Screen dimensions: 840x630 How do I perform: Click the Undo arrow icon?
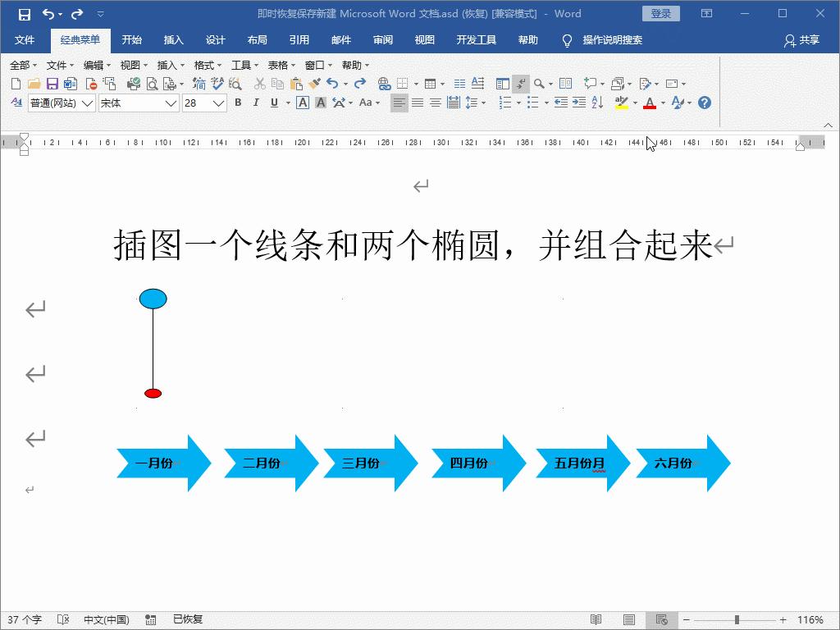click(332, 83)
